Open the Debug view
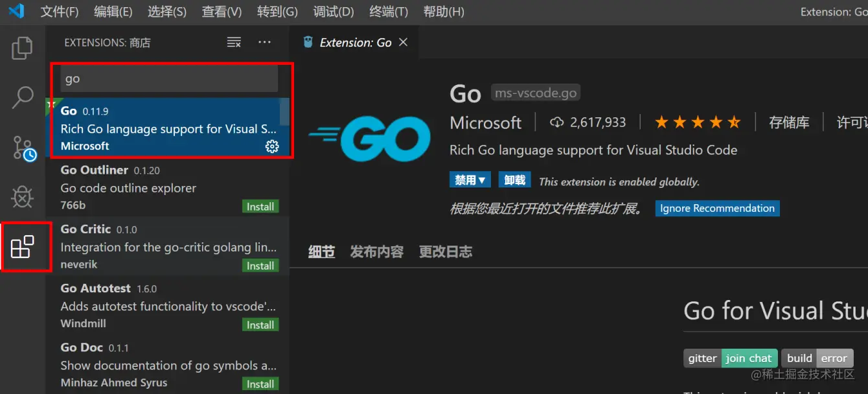Screen dimensions: 868x394 coord(22,197)
